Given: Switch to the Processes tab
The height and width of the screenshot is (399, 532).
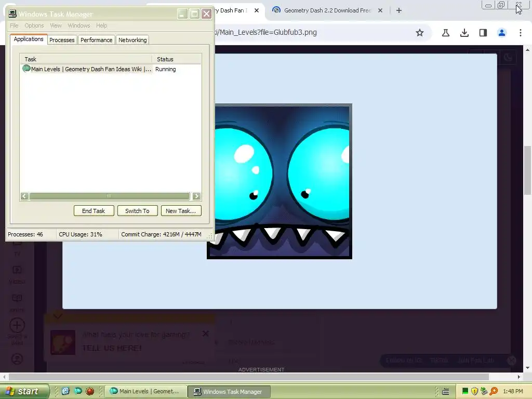Looking at the screenshot, I should (x=62, y=40).
